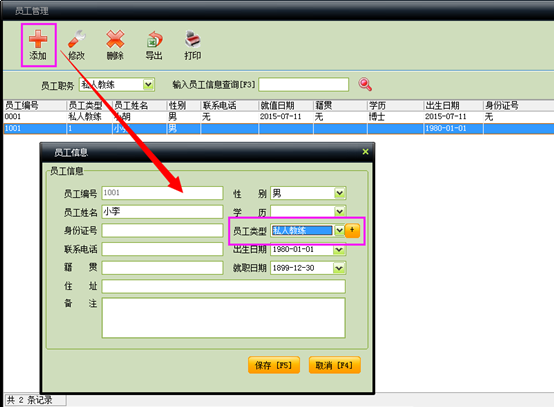Viewport: 554px width, 407px height.
Task: Click the 导出 export icon
Action: (x=154, y=39)
